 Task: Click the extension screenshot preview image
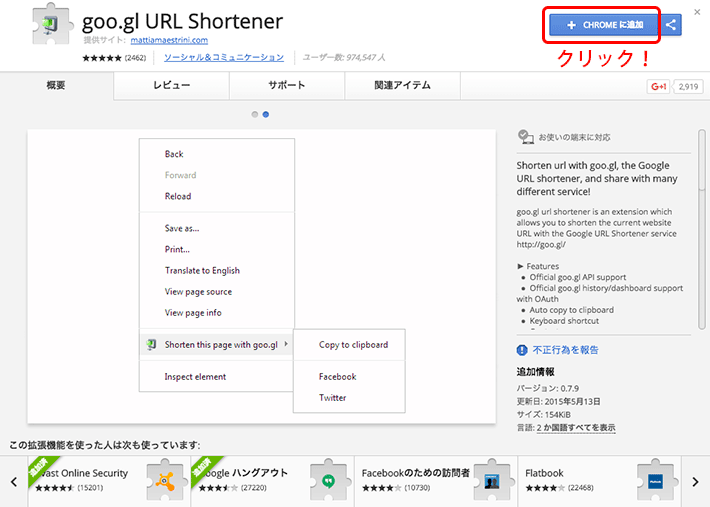tap(262, 277)
